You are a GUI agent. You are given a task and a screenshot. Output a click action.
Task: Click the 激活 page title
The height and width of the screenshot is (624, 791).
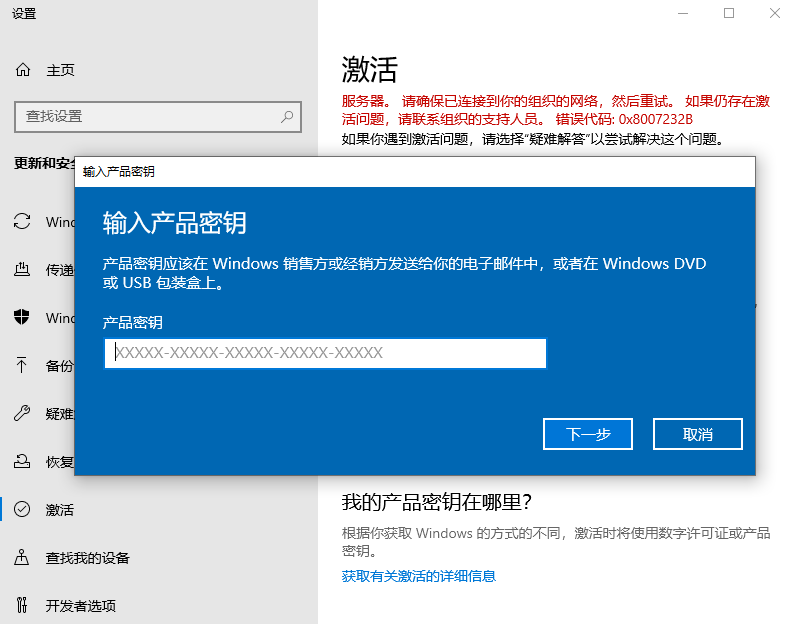[x=370, y=69]
